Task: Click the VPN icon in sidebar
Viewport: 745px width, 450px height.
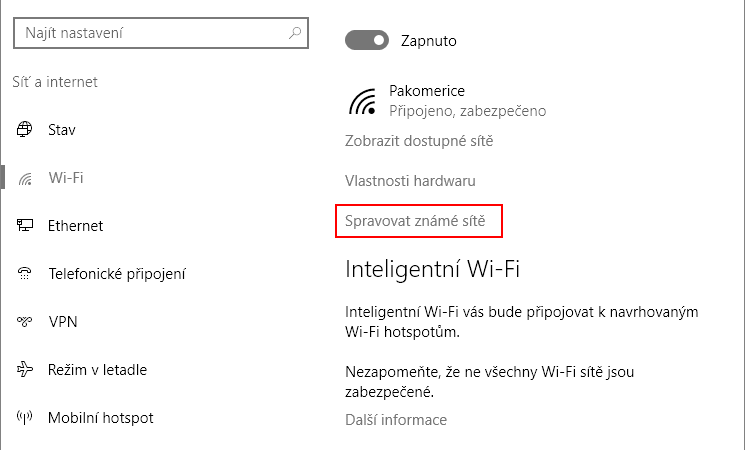Action: pyautogui.click(x=24, y=322)
